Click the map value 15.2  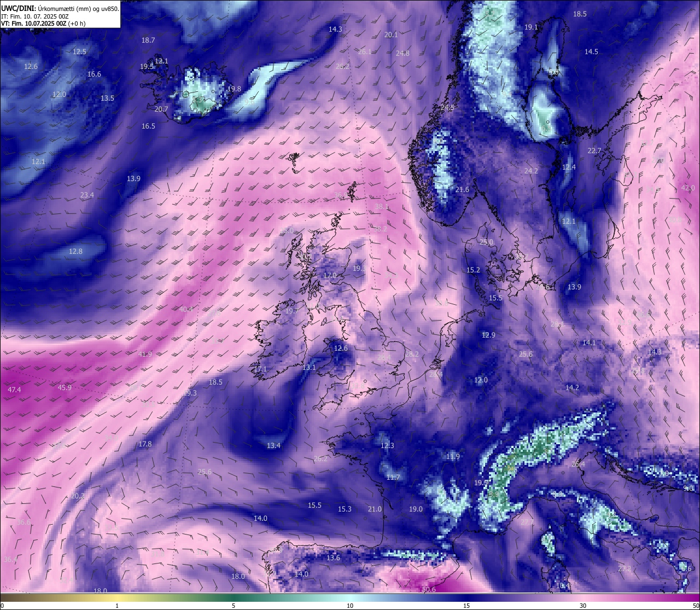(x=473, y=270)
